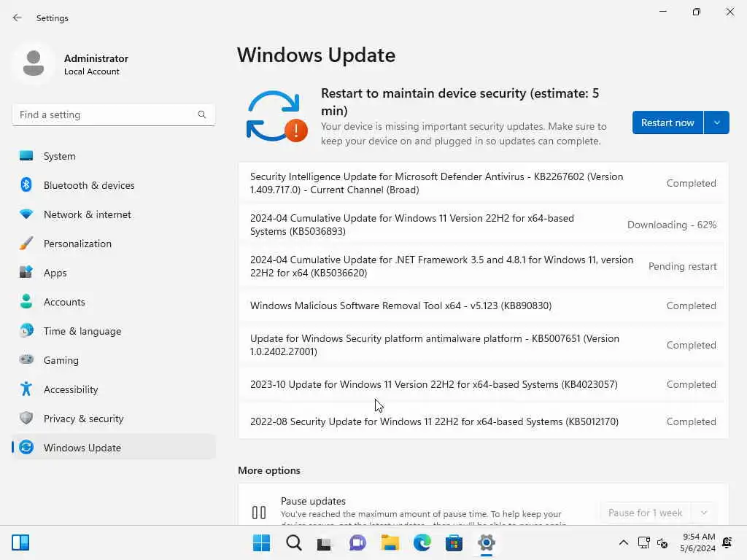This screenshot has width=747, height=560.
Task: Select Privacy & security category
Action: pos(113,418)
